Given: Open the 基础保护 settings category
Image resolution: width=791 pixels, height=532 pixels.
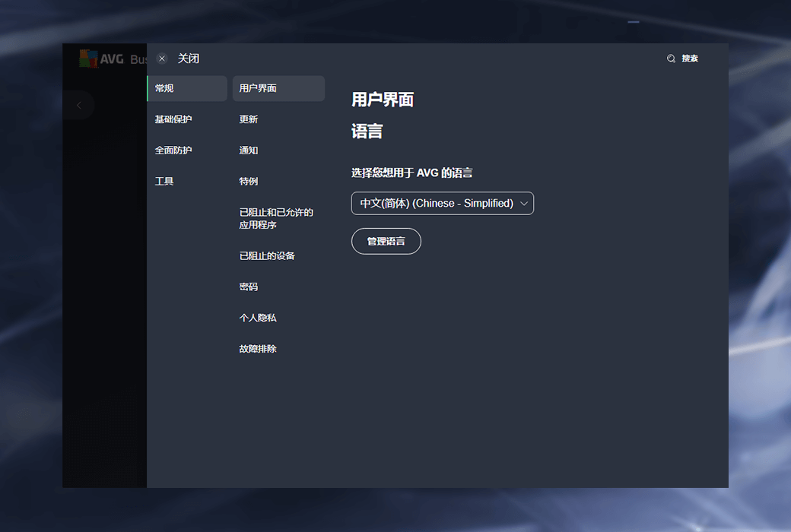Looking at the screenshot, I should [173, 119].
